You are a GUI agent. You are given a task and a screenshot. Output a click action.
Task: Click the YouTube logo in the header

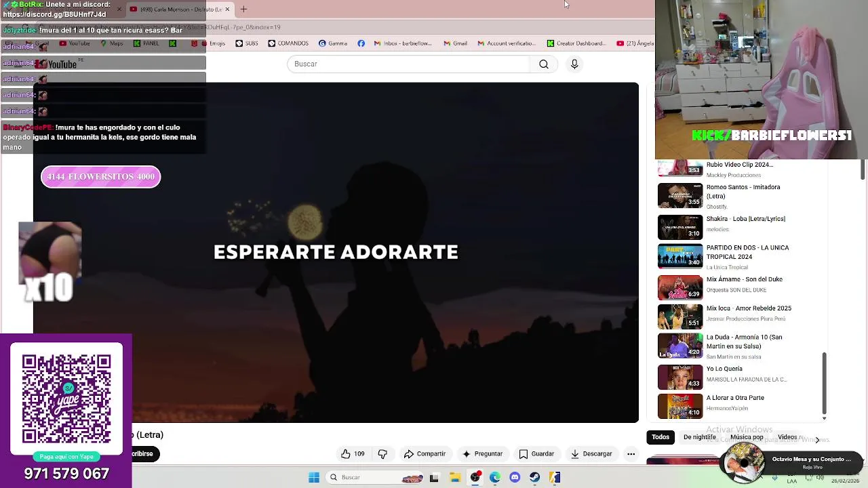(56, 64)
